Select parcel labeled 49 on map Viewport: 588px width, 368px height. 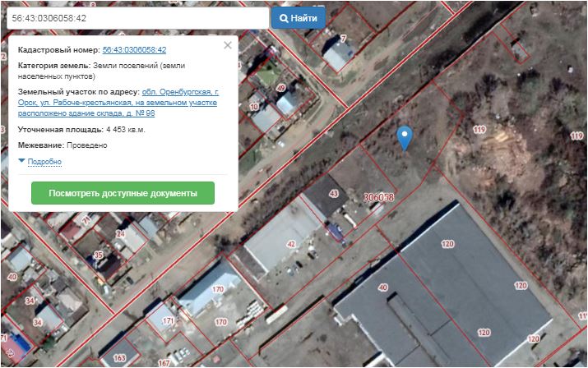point(280,88)
